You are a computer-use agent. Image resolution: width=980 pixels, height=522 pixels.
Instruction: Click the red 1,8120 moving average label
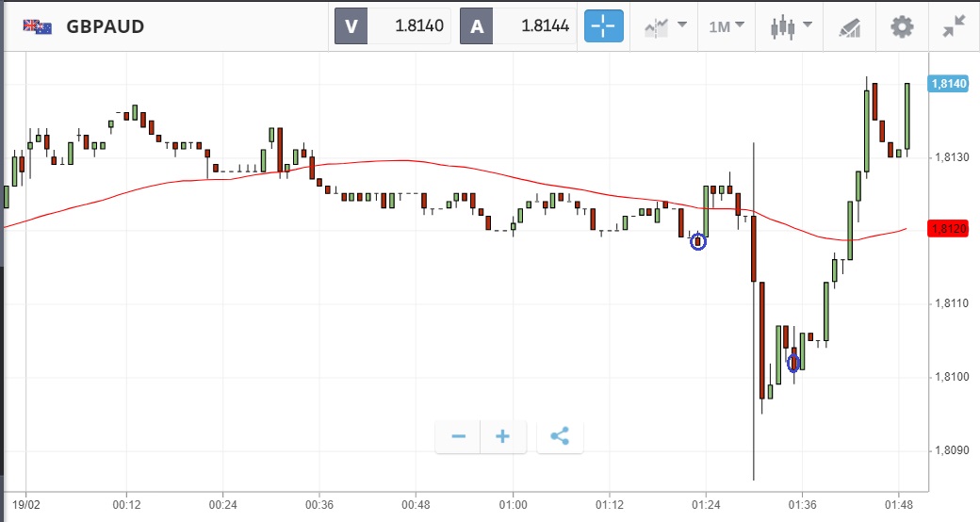point(947,229)
